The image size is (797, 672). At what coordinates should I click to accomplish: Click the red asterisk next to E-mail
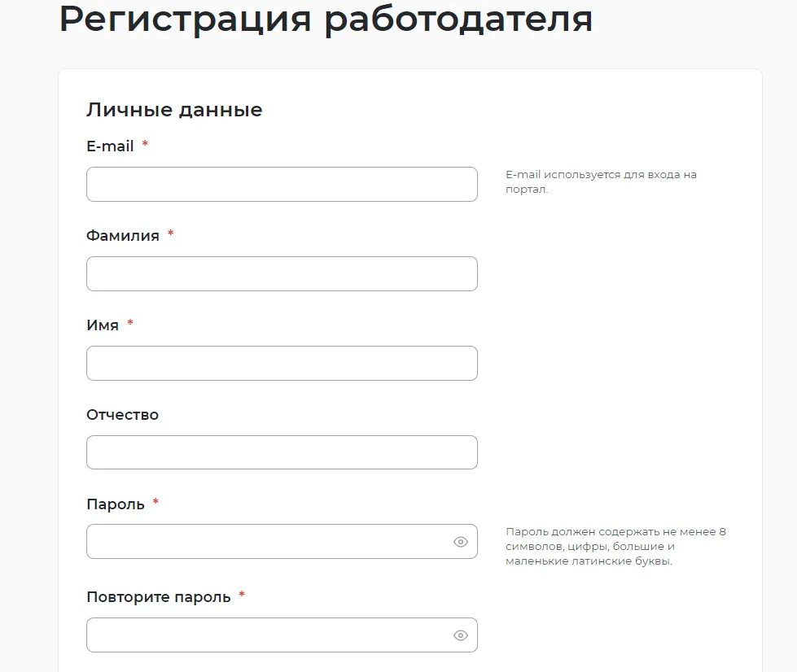click(145, 144)
